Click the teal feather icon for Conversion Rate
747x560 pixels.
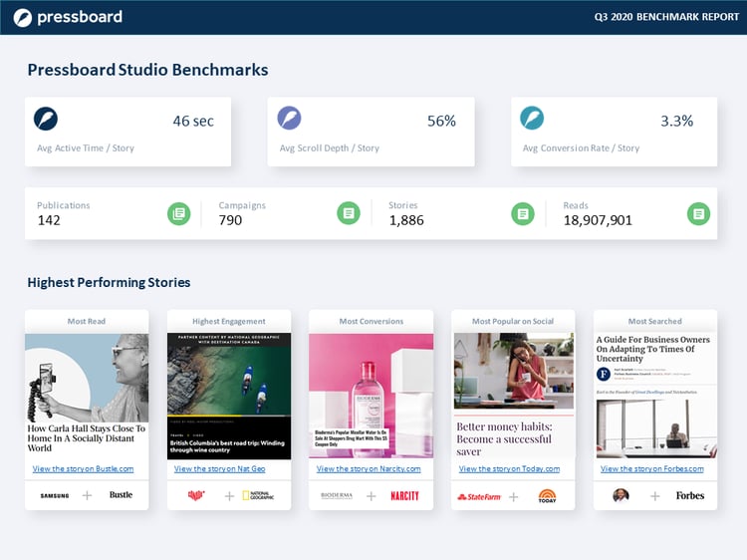click(532, 119)
